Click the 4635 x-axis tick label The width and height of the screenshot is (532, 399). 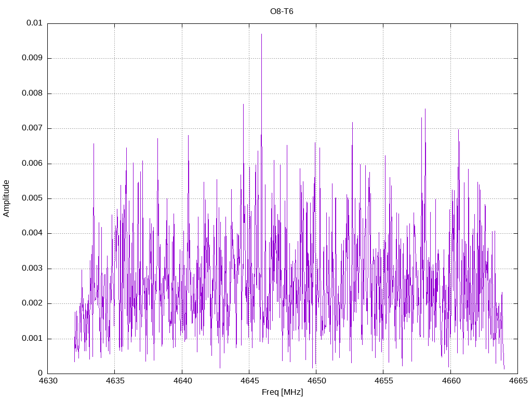coord(115,381)
